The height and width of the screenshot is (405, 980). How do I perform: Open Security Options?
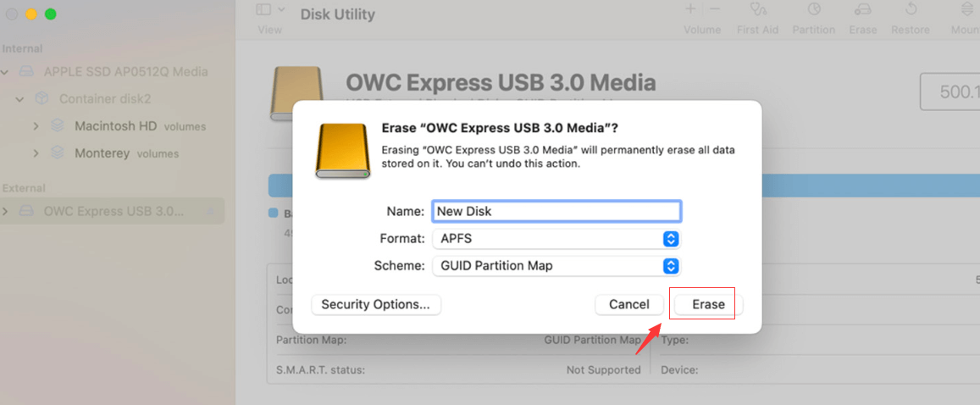pos(375,304)
